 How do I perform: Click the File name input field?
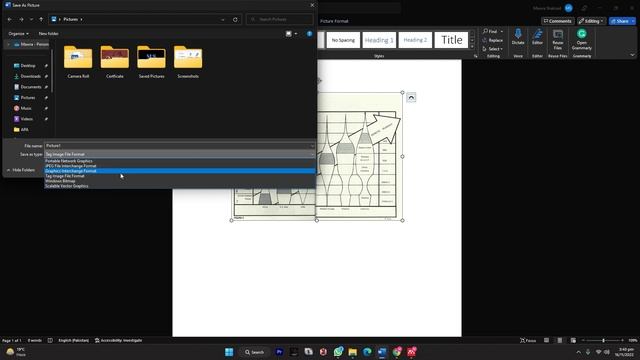[x=179, y=146]
